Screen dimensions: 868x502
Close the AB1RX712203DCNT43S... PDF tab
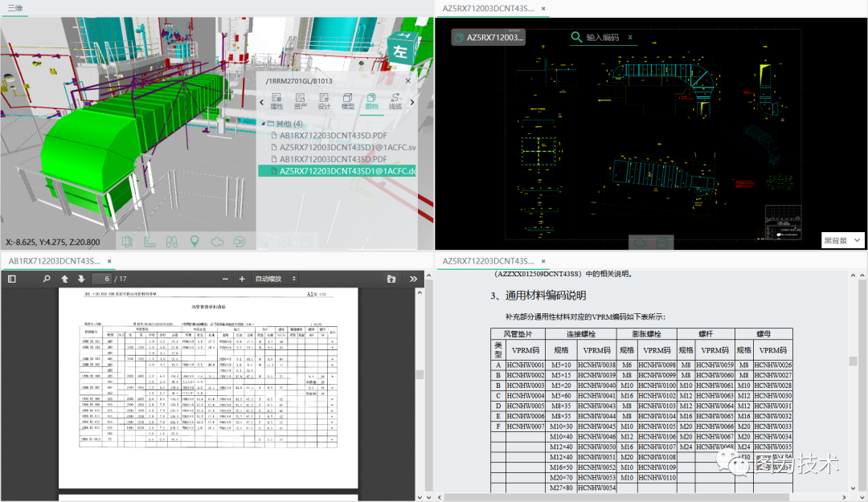pyautogui.click(x=109, y=261)
